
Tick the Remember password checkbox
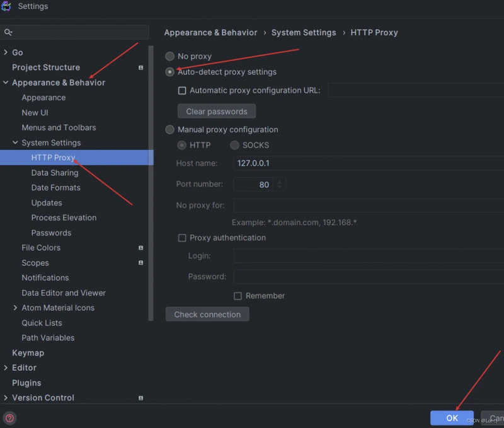pos(238,296)
